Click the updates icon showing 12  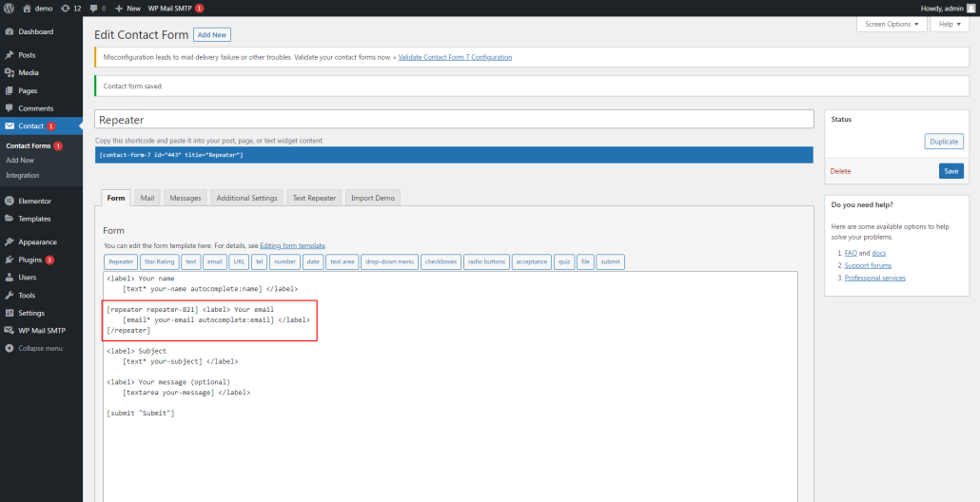pyautogui.click(x=66, y=9)
